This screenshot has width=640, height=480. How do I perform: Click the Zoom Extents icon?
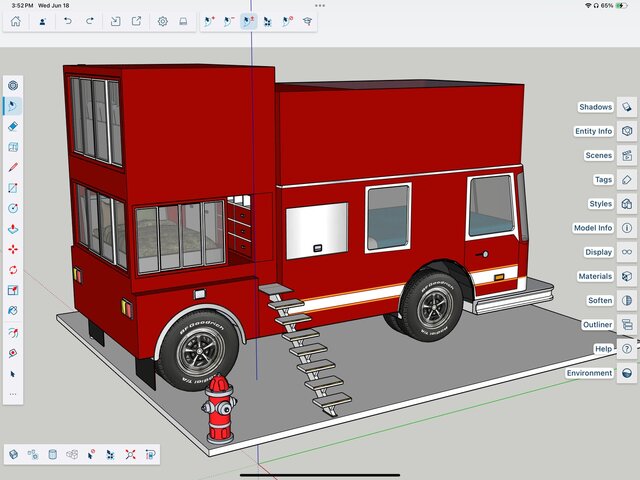[131, 454]
